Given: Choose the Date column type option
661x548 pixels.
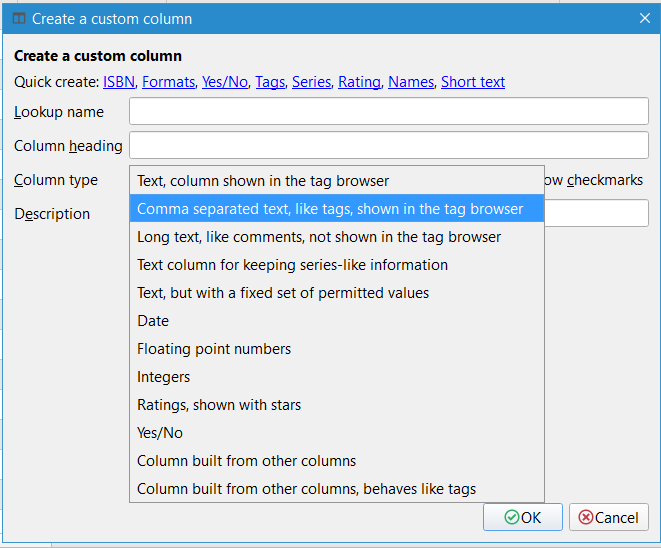Looking at the screenshot, I should pyautogui.click(x=153, y=321).
